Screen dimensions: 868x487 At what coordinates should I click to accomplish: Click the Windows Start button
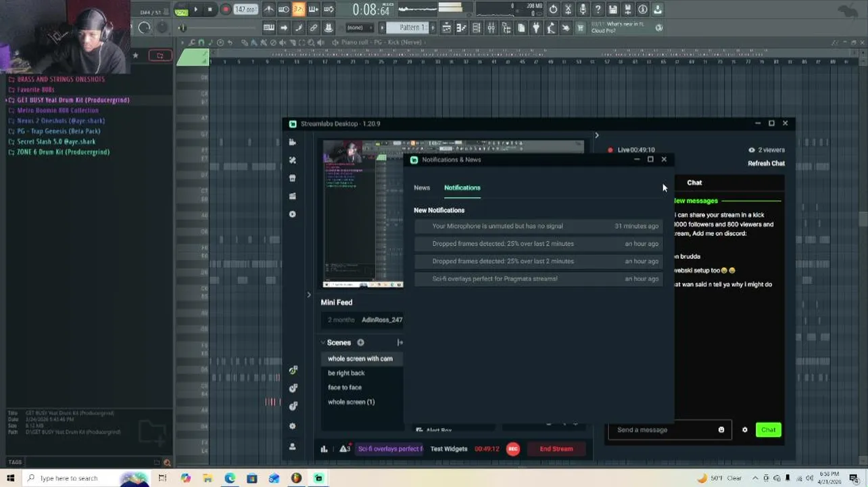10,478
